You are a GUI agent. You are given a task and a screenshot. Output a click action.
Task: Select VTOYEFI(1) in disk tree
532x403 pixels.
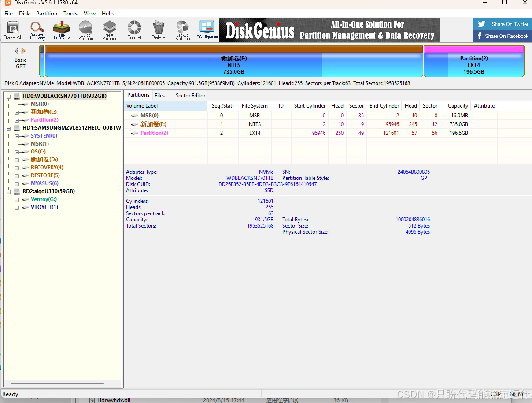coord(44,207)
